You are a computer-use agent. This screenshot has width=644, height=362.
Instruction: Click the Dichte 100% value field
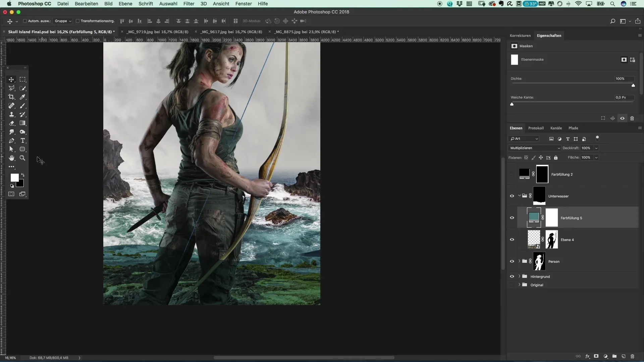[x=625, y=79]
